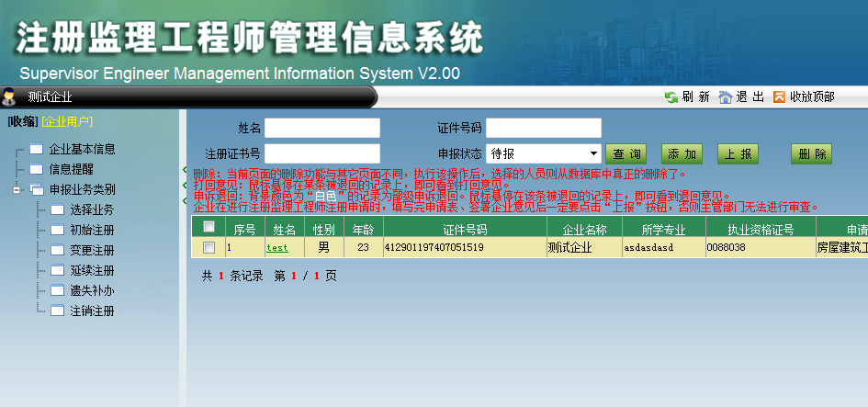Click the collapse top (收放顶部) icon

point(780,96)
